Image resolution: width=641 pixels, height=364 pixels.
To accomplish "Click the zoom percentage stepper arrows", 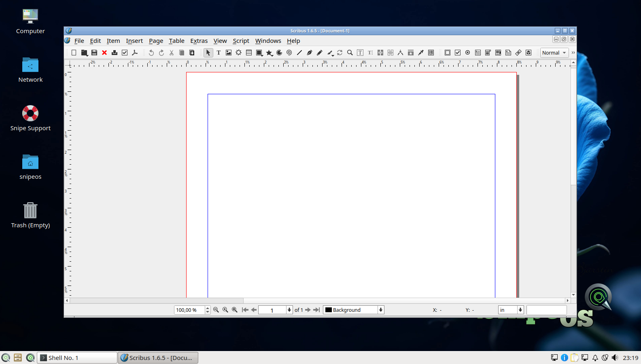I will [208, 310].
